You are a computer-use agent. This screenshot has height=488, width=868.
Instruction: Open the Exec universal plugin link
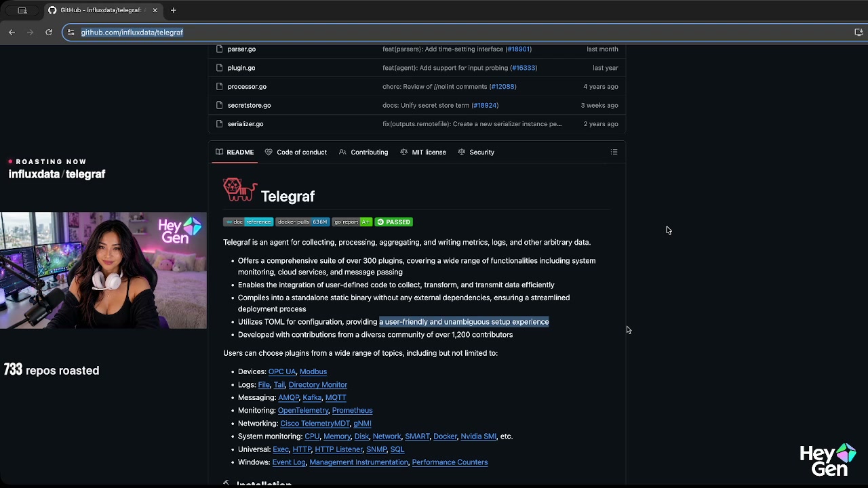tap(281, 449)
